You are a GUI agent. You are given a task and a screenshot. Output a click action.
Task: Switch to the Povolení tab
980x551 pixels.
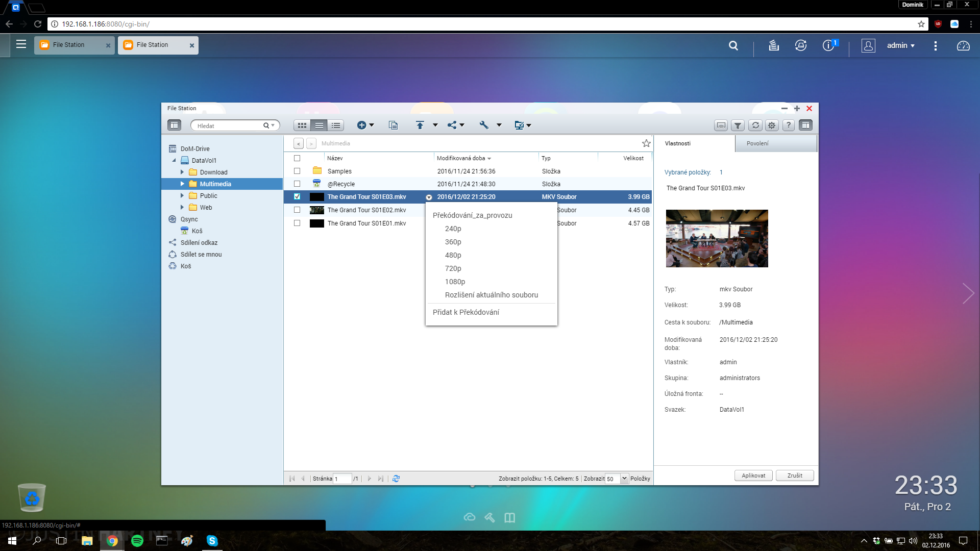(757, 143)
